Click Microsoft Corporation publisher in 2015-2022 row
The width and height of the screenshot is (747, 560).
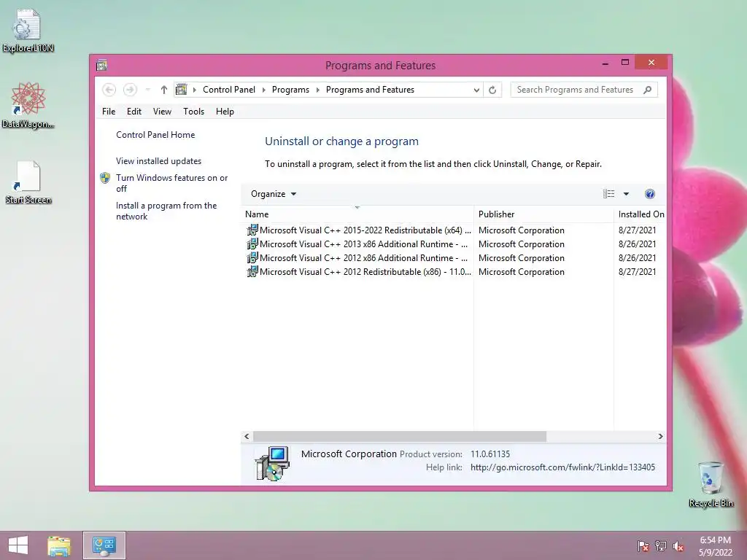coord(521,230)
